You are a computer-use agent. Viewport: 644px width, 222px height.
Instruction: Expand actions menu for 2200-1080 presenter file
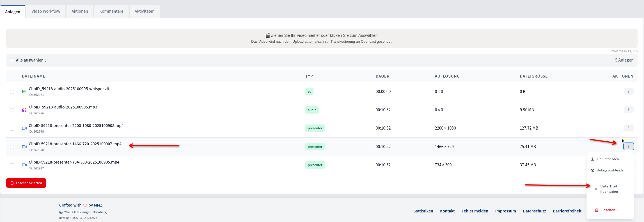click(629, 128)
